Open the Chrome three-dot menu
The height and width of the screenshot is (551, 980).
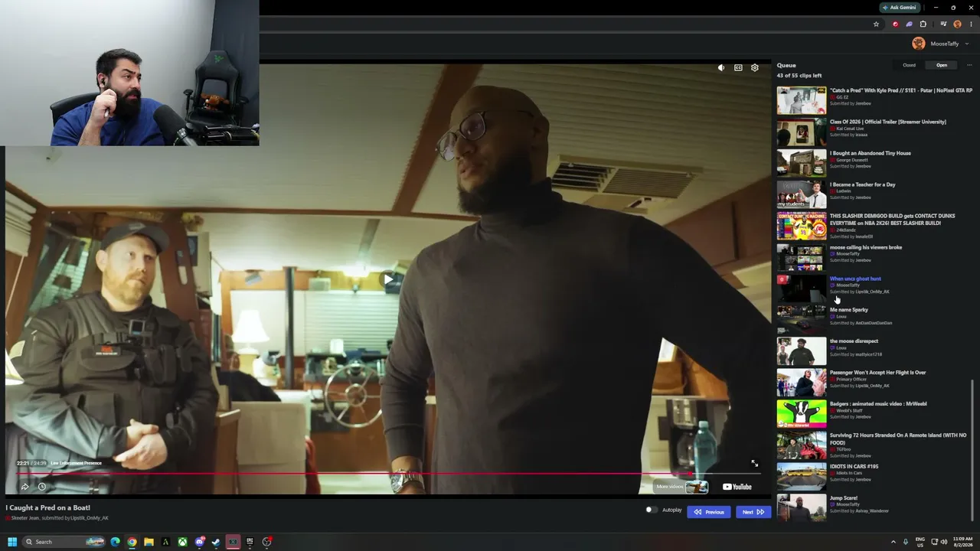[971, 24]
